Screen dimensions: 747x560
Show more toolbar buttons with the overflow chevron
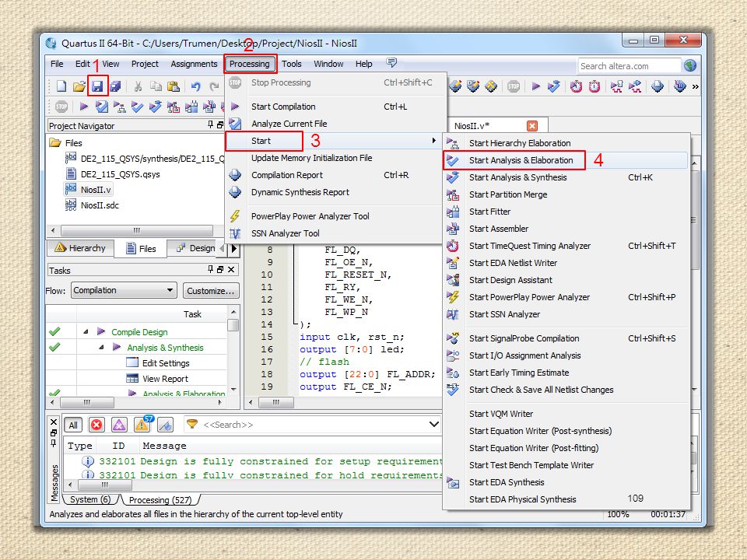coord(695,86)
